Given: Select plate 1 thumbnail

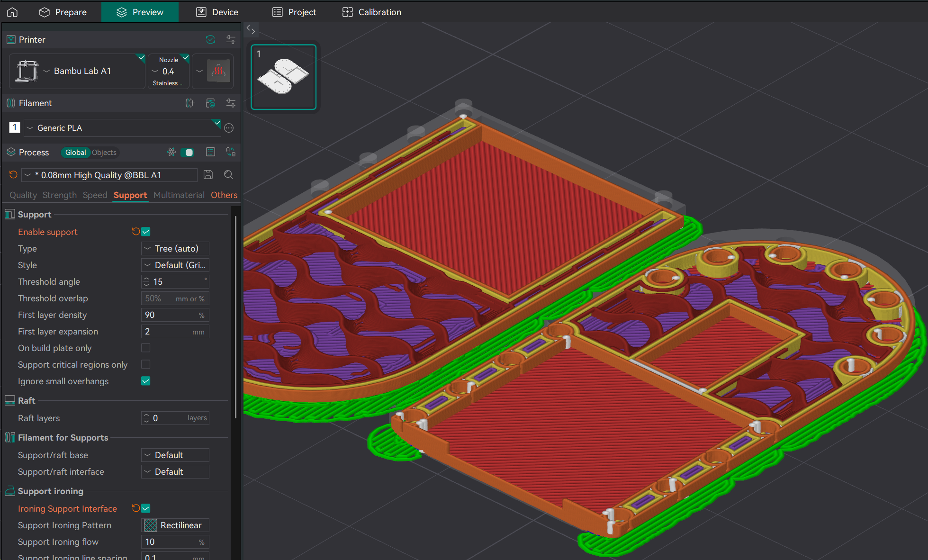Looking at the screenshot, I should click(x=283, y=77).
